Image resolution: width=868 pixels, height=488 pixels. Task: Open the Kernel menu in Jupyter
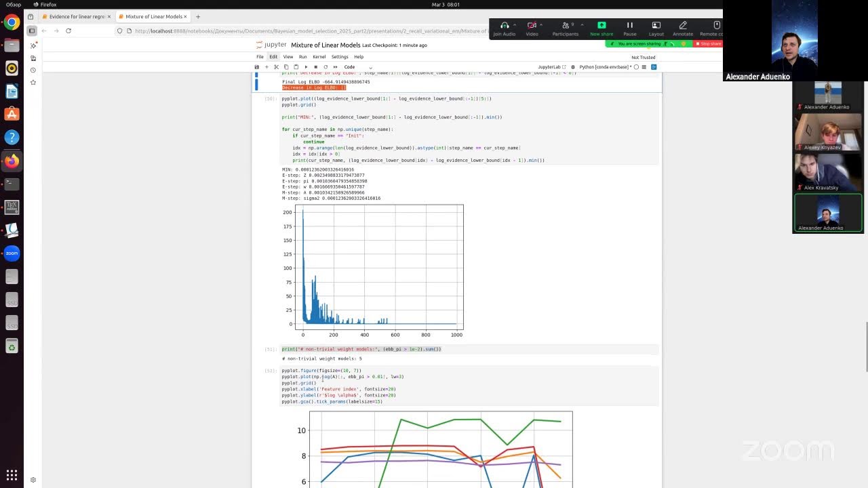click(319, 57)
